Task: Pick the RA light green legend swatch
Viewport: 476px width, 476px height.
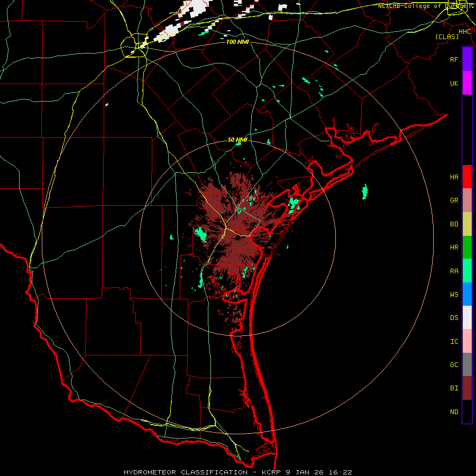Action: point(467,271)
